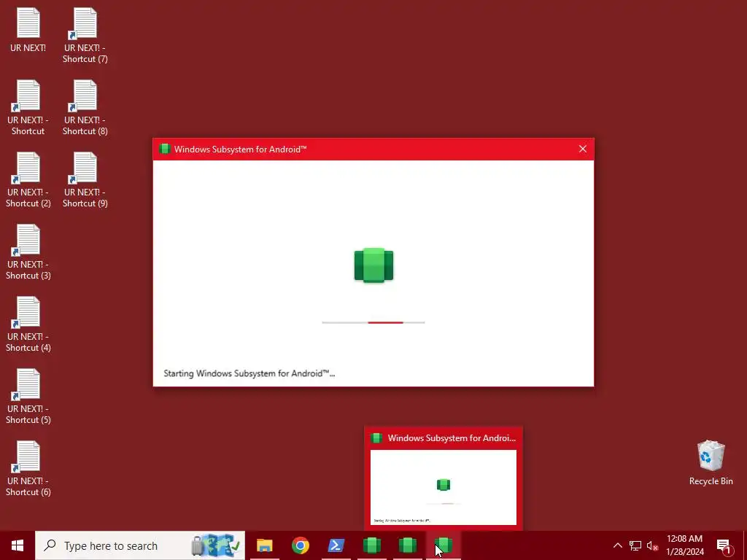Viewport: 747px width, 560px height.
Task: Click the network status tray icon
Action: click(x=635, y=545)
